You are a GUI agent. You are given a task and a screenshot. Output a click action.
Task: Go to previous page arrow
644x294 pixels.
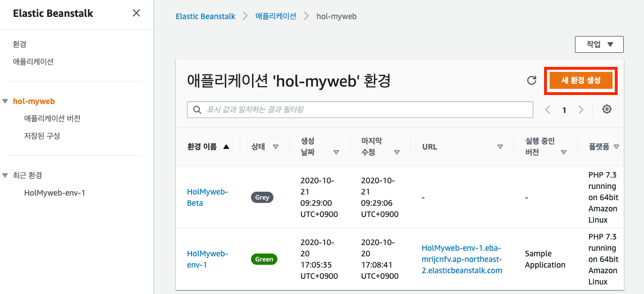click(547, 110)
